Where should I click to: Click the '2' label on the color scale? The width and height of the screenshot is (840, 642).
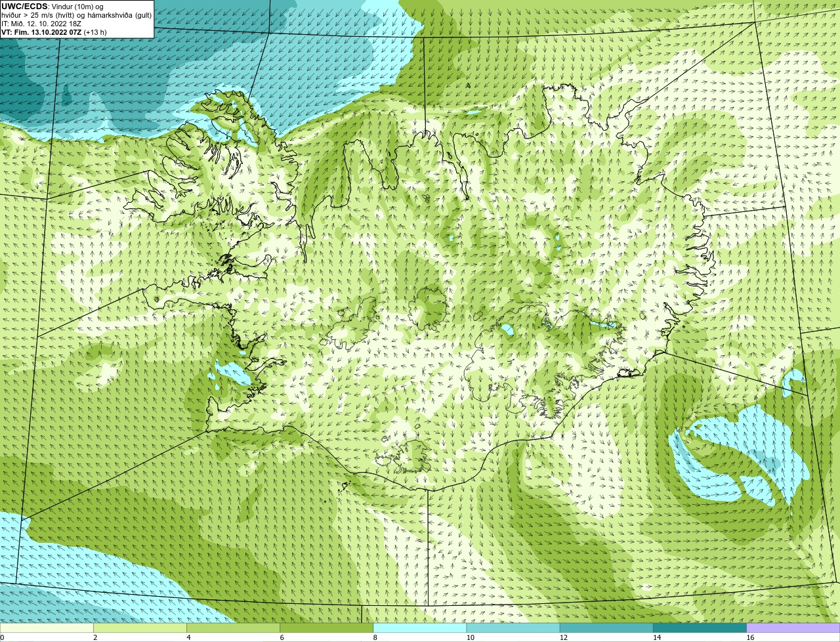tap(95, 637)
